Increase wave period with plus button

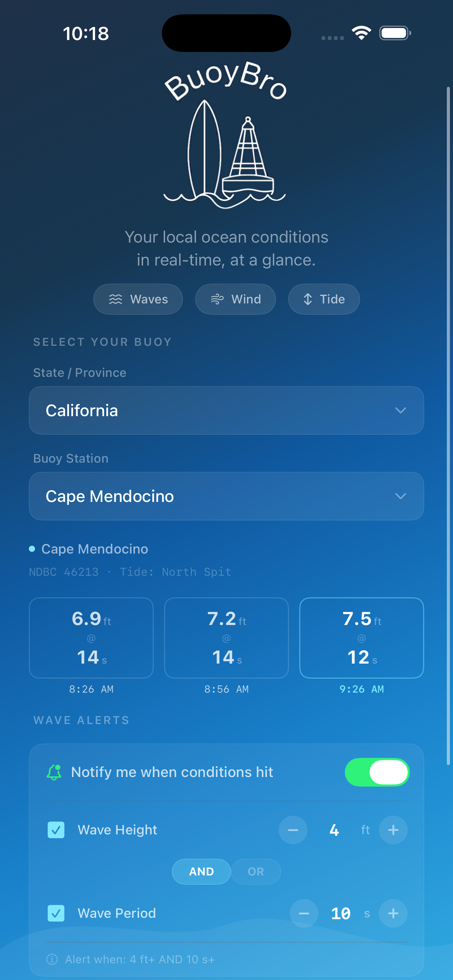393,913
